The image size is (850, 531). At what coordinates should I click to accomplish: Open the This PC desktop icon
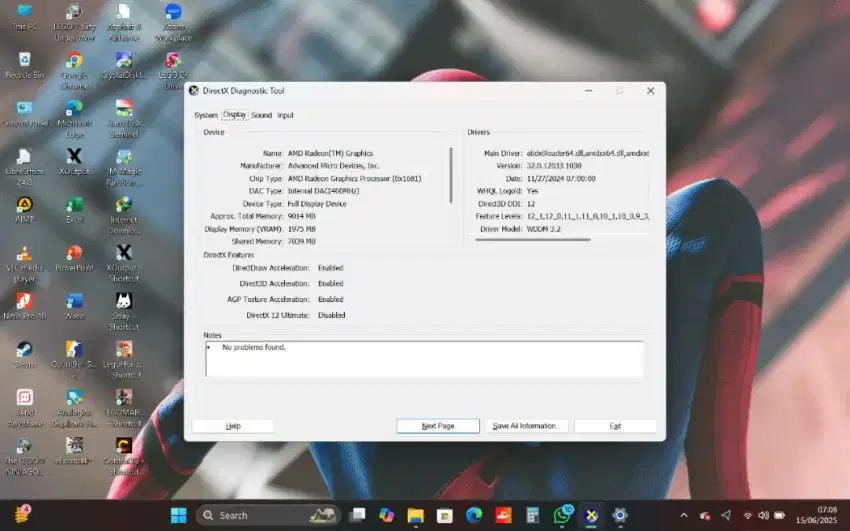(x=24, y=16)
